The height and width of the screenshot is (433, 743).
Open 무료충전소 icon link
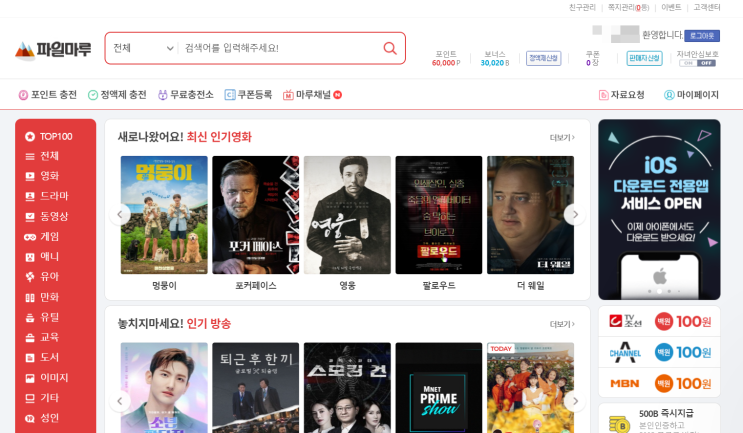(x=186, y=95)
